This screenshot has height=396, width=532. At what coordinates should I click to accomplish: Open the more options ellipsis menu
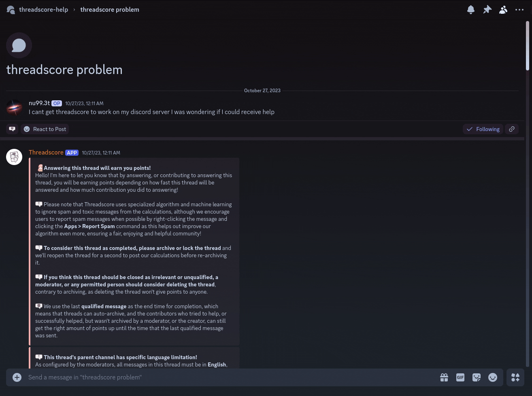tap(519, 10)
